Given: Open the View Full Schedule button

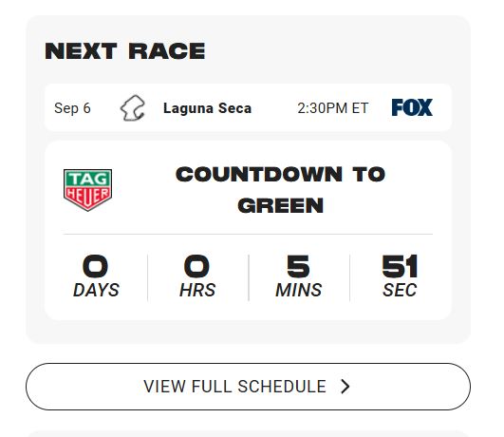Looking at the screenshot, I should point(248,387).
